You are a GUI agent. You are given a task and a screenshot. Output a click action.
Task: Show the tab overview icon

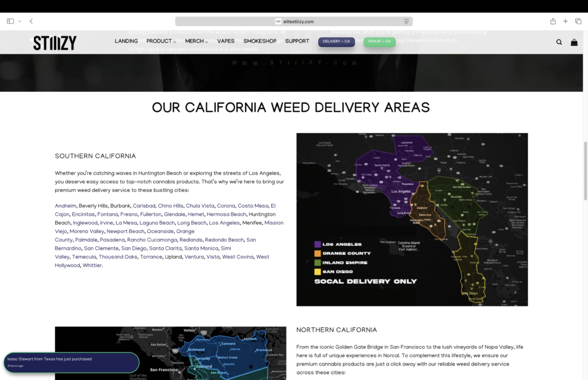point(578,21)
